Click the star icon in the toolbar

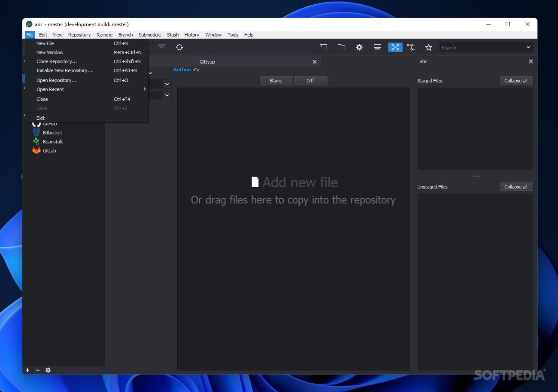(x=428, y=48)
